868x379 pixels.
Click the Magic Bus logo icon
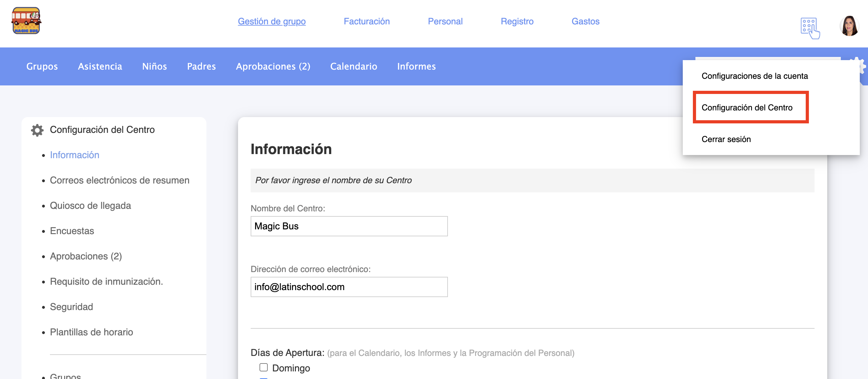pyautogui.click(x=26, y=21)
